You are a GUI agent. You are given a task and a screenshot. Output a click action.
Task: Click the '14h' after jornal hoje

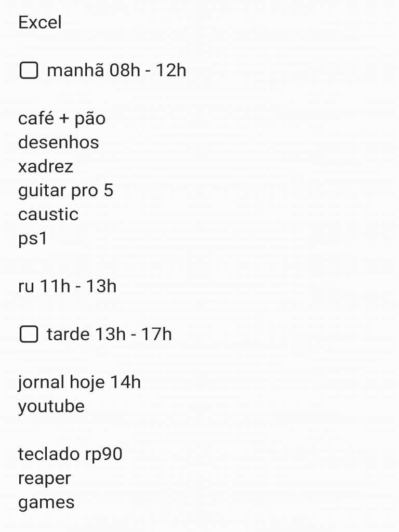(125, 382)
